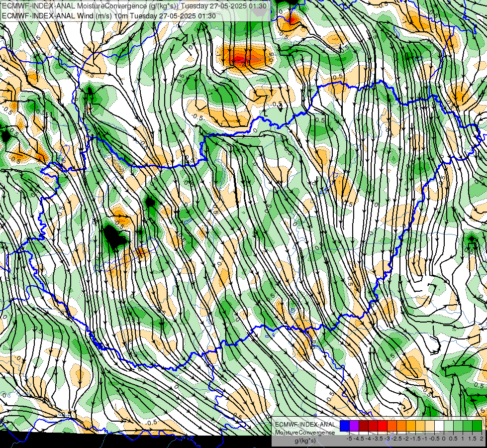This screenshot has height=448, width=487.
Task: Select the dark red swatch between -4.5 and -4
Action: pos(364,426)
